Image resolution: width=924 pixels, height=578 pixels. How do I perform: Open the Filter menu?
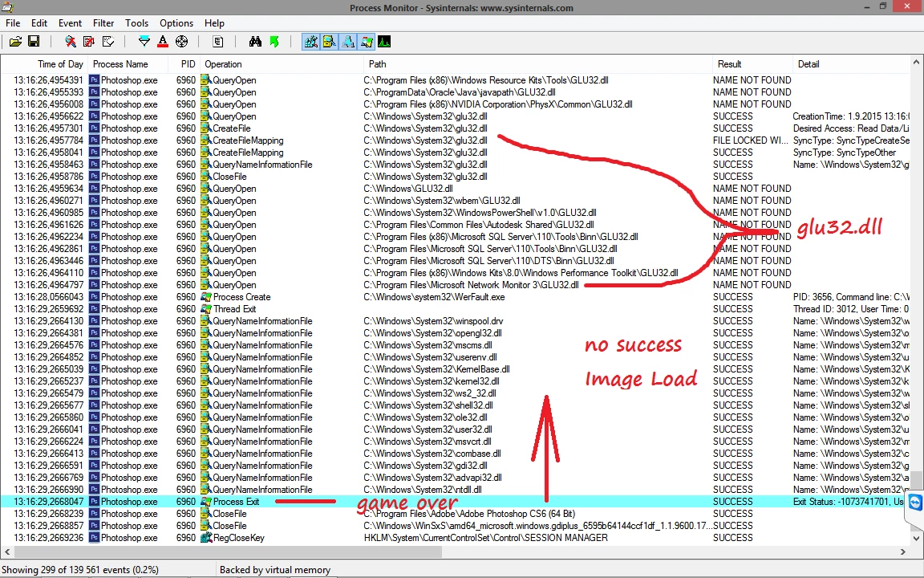click(x=103, y=23)
